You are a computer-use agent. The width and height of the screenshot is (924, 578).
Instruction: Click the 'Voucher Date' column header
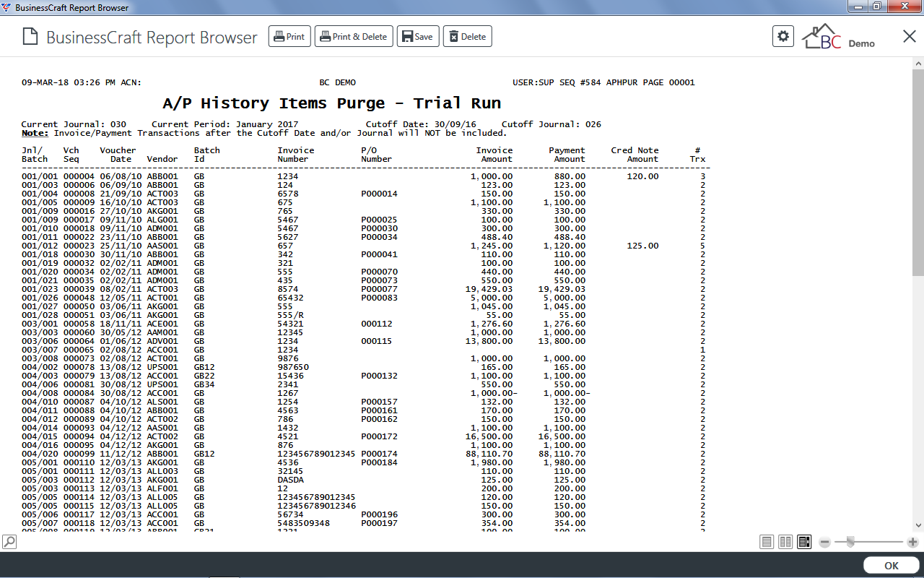(118, 155)
